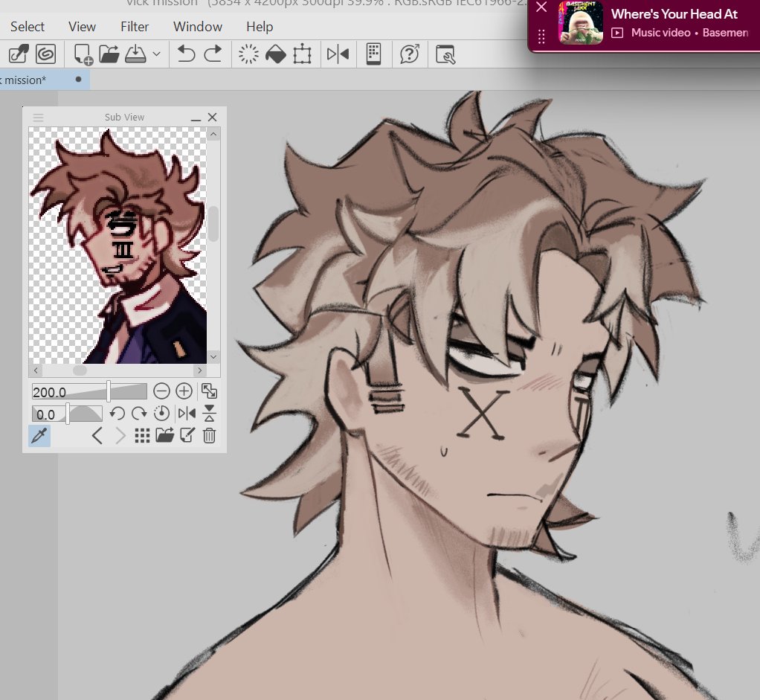The image size is (760, 700).
Task: Click the Sub View zoom slider showing 200.0
Action: point(89,391)
